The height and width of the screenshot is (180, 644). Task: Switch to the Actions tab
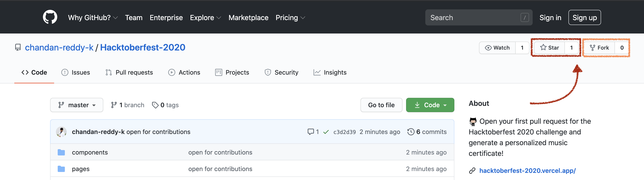(x=184, y=72)
